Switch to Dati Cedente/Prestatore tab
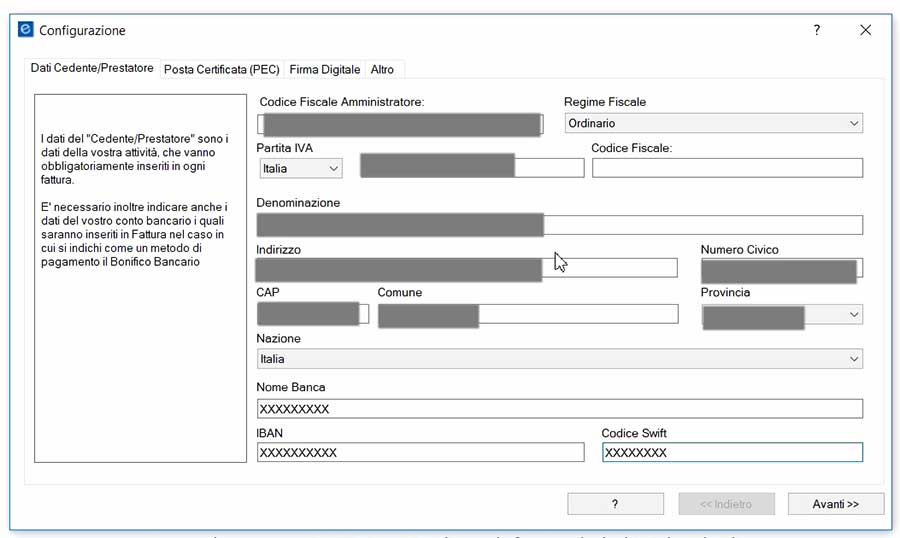The image size is (900, 538). tap(92, 68)
